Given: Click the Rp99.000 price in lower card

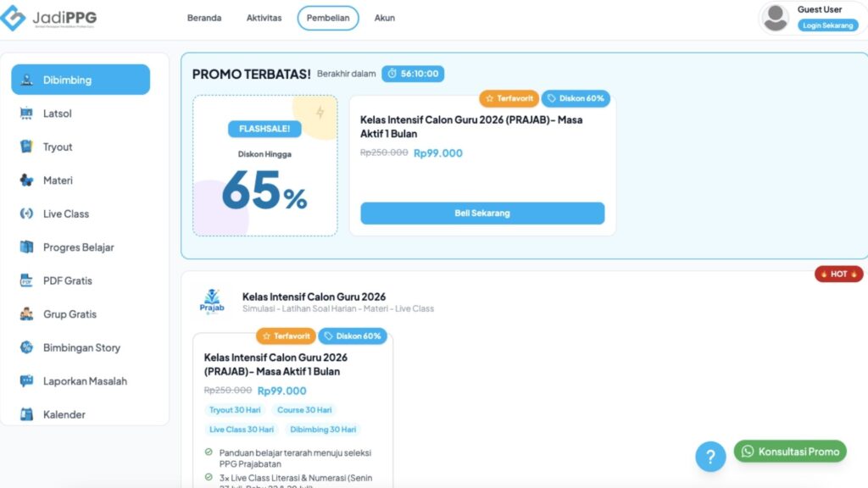Looking at the screenshot, I should pos(281,391).
